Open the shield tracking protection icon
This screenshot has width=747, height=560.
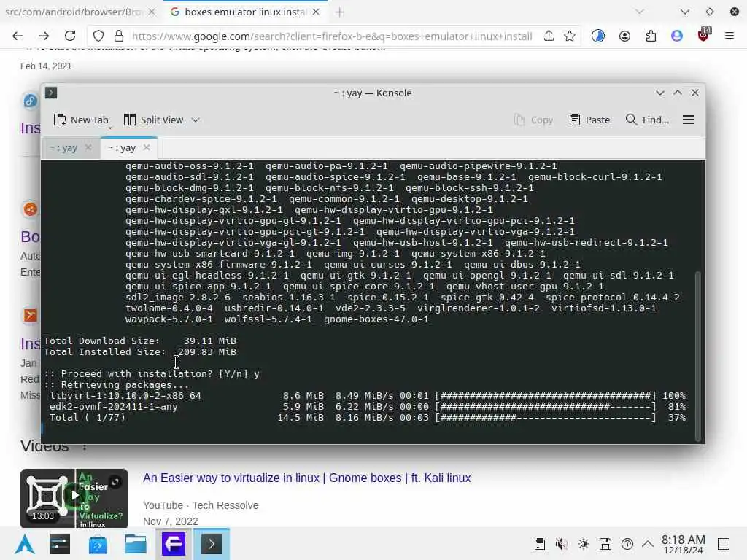click(x=98, y=36)
